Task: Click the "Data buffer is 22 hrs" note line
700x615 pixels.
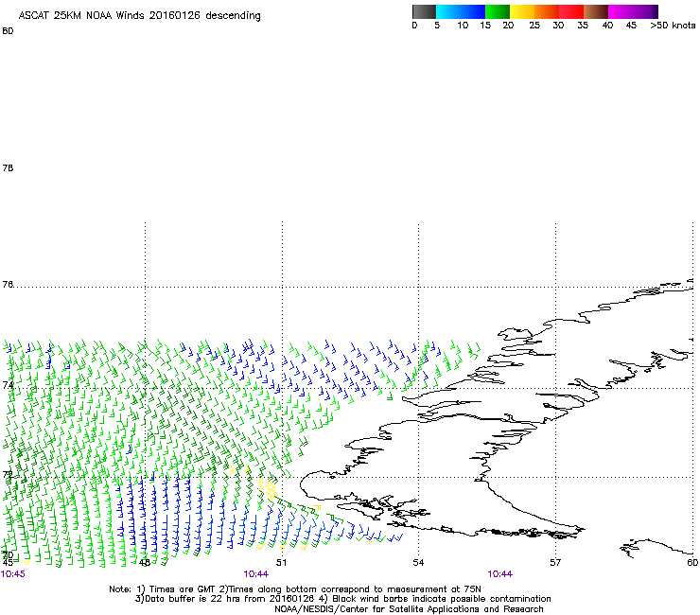Action: 342,599
